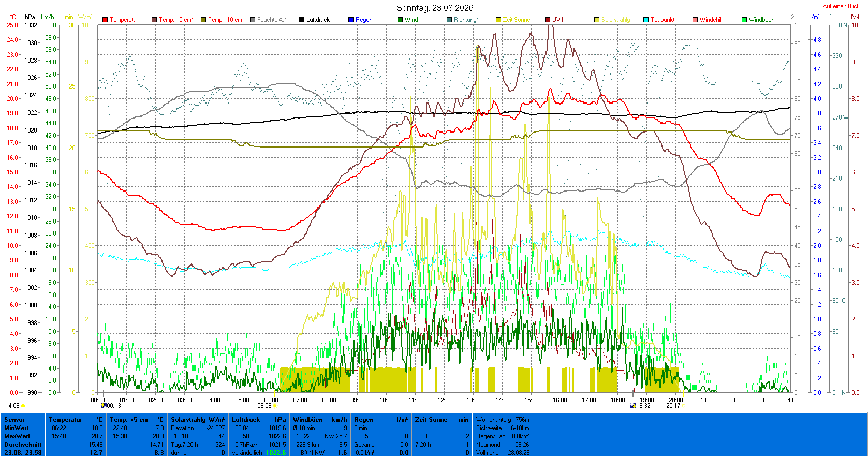This screenshot has height=456, width=868.
Task: Click the gray Feuchte A. swatch
Action: pyautogui.click(x=253, y=20)
